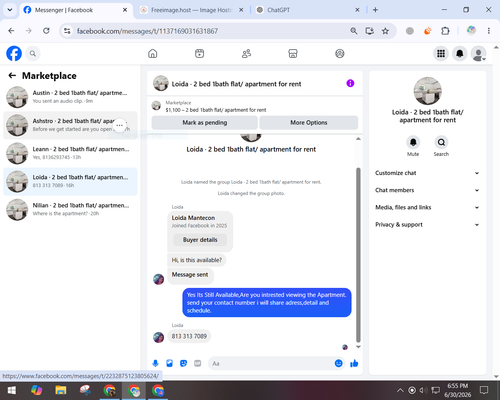Open the Windows Start menu
The height and width of the screenshot is (400, 500).
12,390
